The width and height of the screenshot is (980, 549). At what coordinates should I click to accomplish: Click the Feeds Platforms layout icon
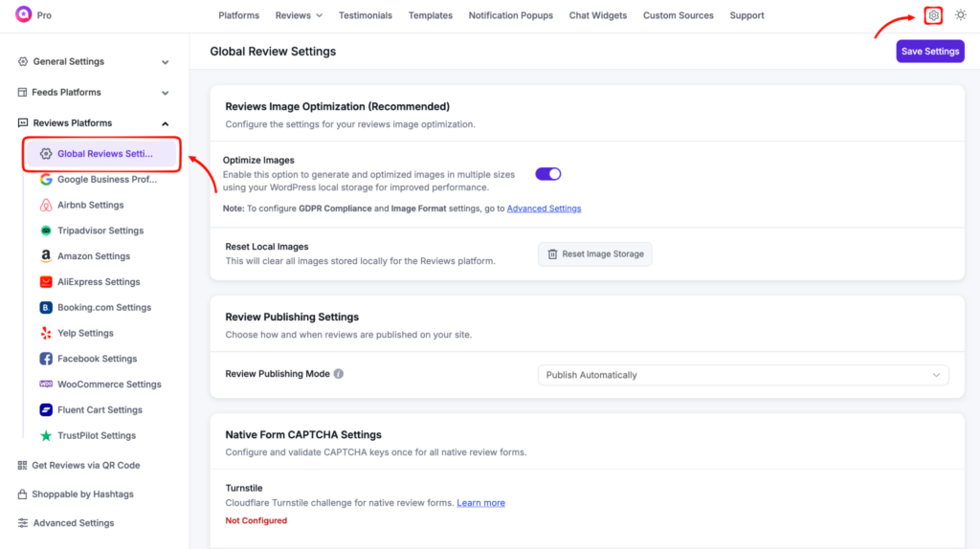pyautogui.click(x=23, y=92)
